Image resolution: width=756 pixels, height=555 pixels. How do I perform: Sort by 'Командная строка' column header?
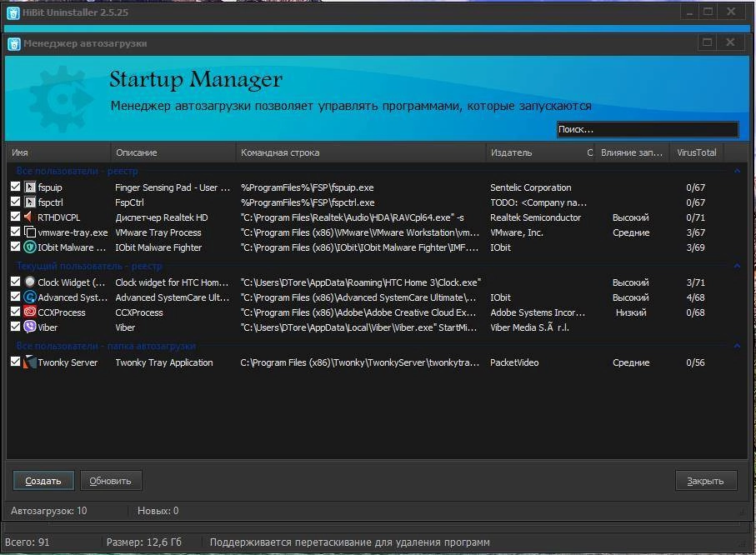point(361,152)
